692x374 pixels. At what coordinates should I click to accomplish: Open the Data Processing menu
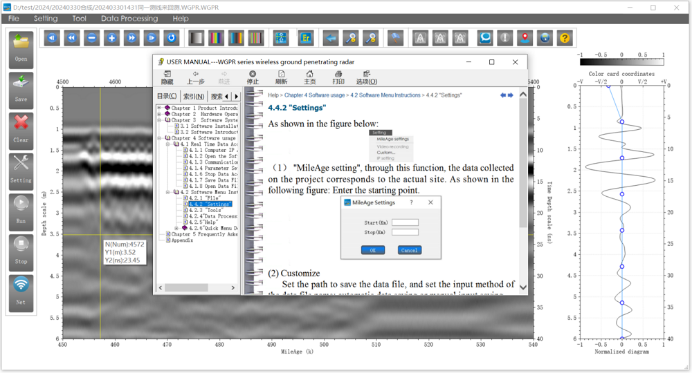click(129, 19)
